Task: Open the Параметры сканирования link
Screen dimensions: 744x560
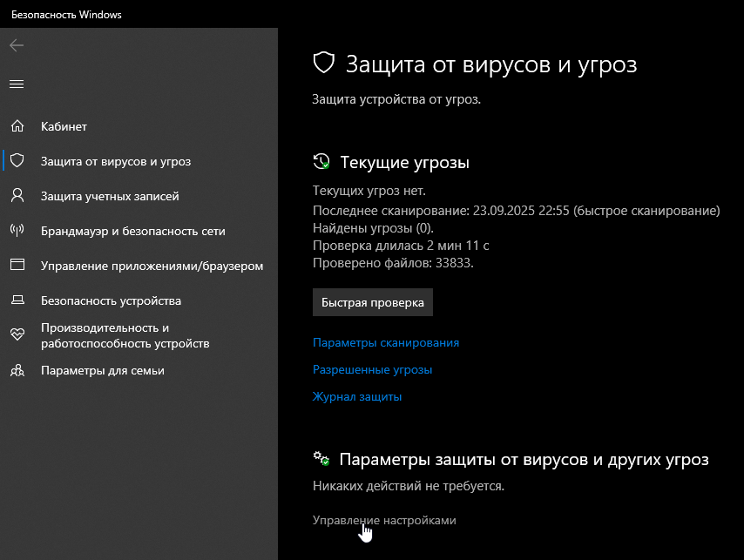Action: click(385, 342)
